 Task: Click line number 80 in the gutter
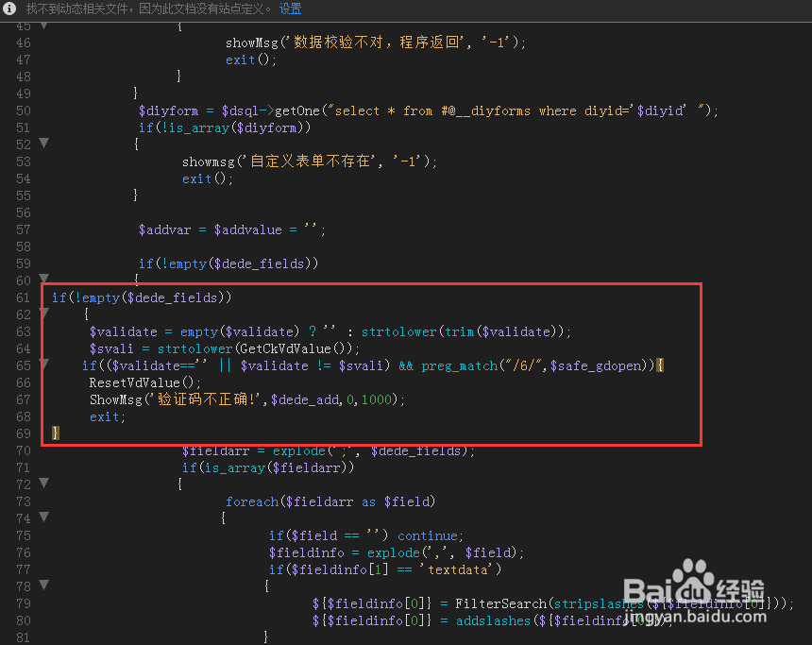click(x=24, y=620)
